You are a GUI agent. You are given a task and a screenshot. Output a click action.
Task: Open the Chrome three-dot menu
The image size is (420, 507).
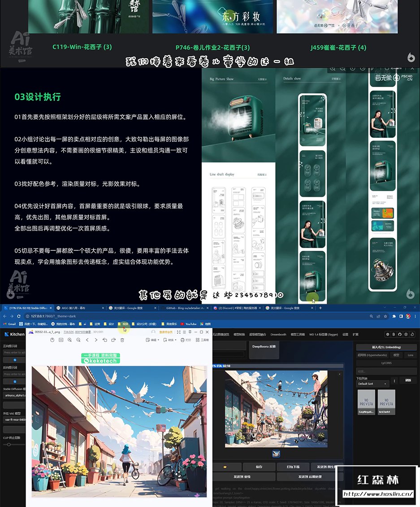pos(415,316)
